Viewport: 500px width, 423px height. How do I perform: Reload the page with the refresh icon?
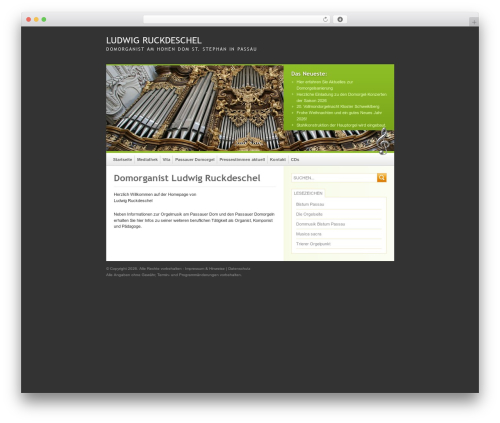point(325,19)
